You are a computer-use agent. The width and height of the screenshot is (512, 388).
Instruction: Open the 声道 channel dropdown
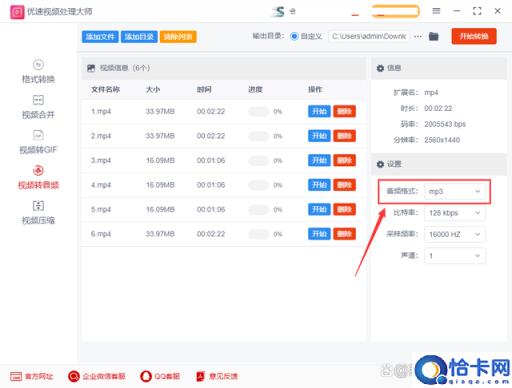click(455, 256)
